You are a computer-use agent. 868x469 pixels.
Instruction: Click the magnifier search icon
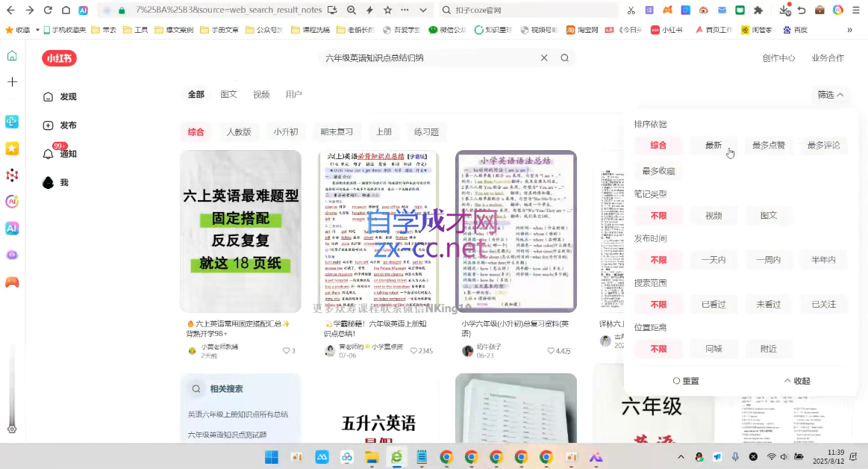[x=565, y=58]
